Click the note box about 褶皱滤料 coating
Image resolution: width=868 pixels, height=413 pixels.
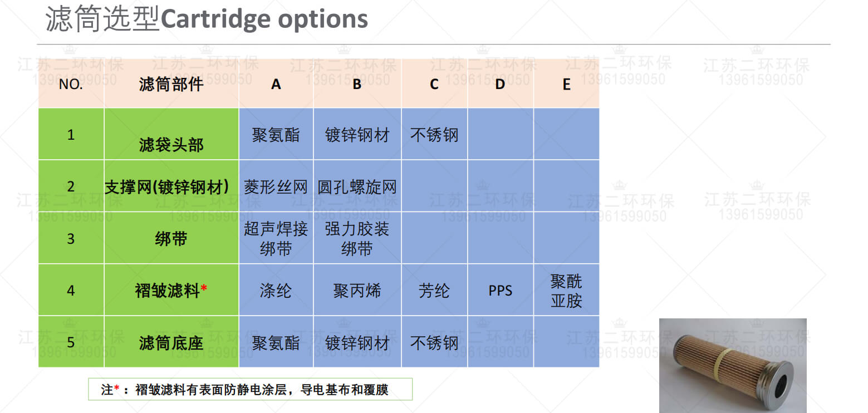pos(250,390)
